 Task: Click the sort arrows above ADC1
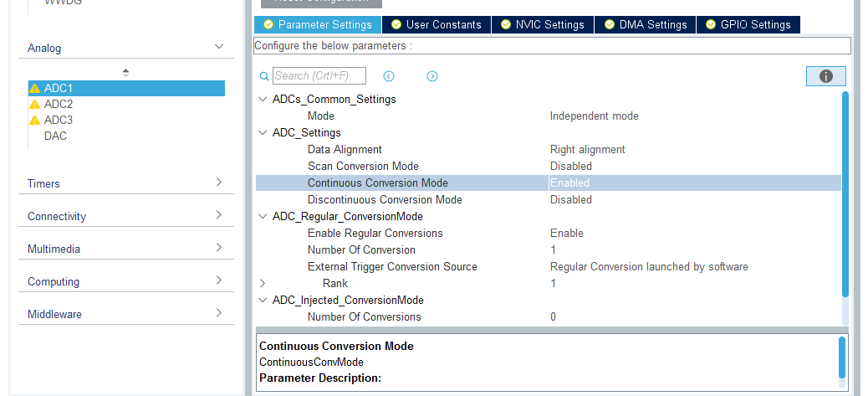tap(125, 73)
